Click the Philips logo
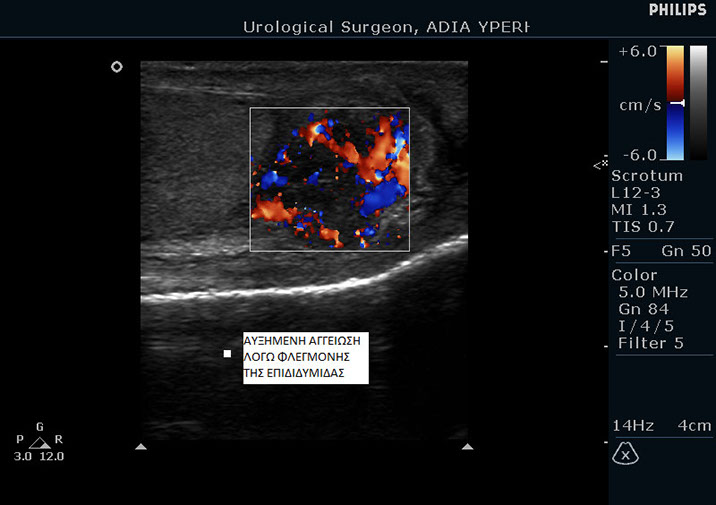Viewport: 716px width, 505px height. [x=677, y=10]
